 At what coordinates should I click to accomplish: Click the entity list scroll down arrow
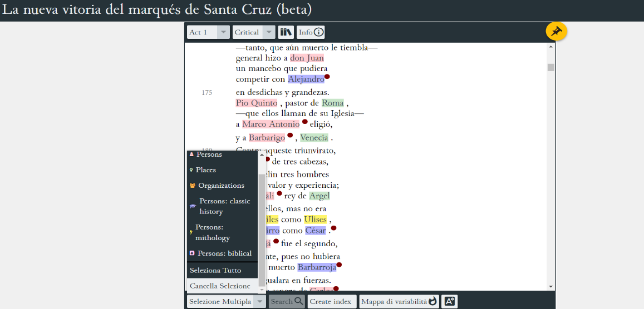coord(262,290)
